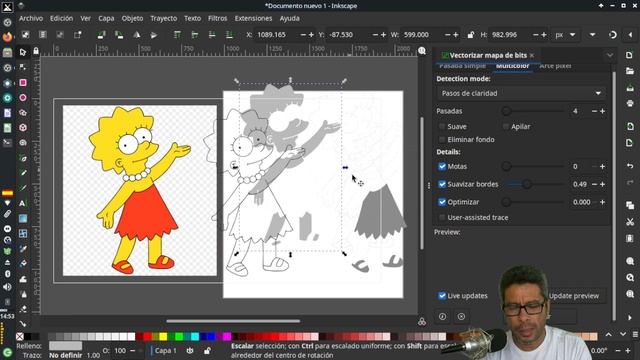Click the New document icon
Image resolution: width=640 pixels, height=360 pixels.
[630, 55]
